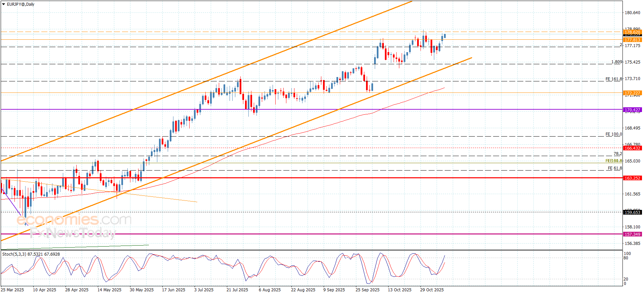
Task: Click the 9 Sep 2025 date label
Action: point(334,290)
